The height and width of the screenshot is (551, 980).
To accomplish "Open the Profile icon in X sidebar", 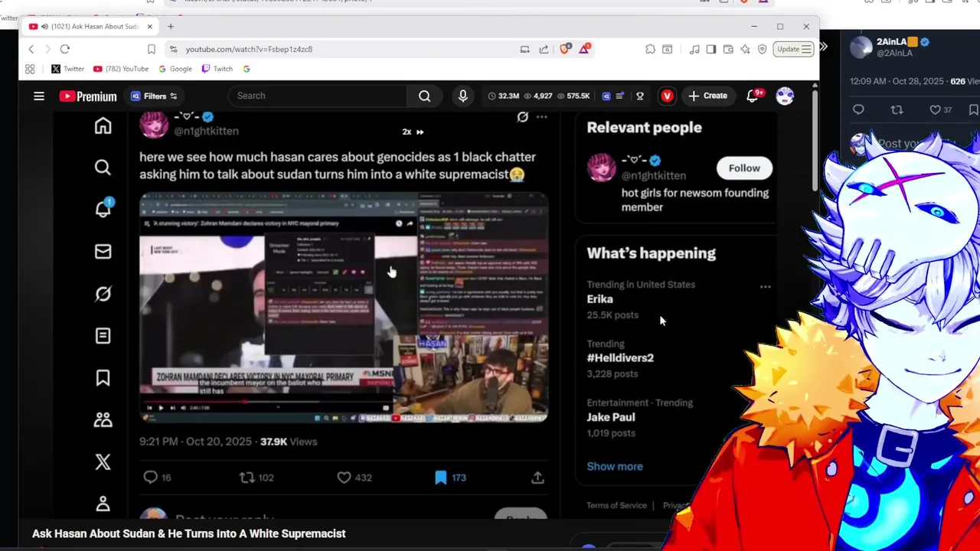I will pos(103,504).
